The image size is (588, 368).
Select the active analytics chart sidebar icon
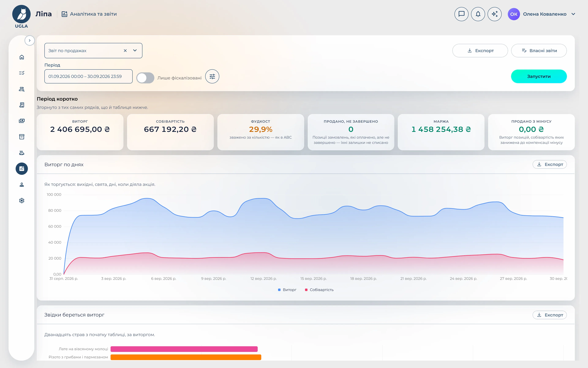click(22, 169)
